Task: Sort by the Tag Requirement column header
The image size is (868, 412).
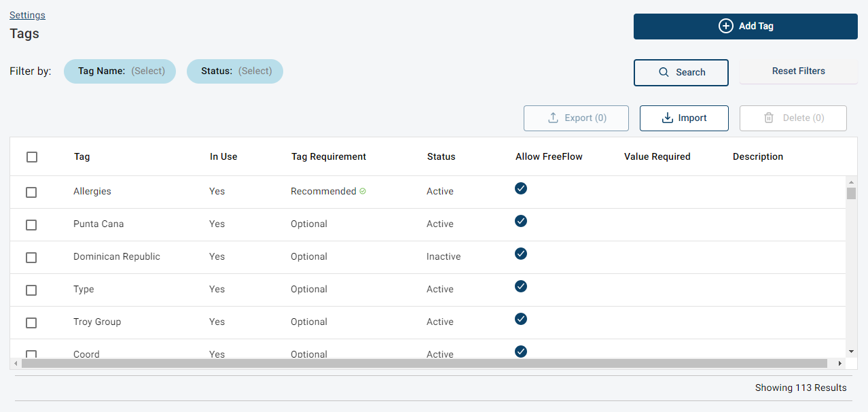Action: pyautogui.click(x=329, y=157)
